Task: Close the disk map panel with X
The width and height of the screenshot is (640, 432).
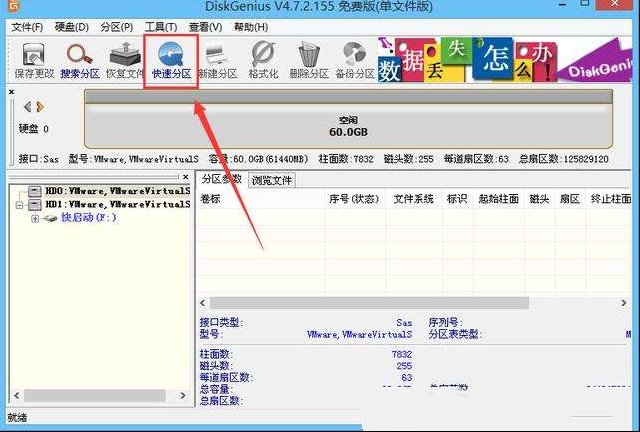Action: [11, 92]
